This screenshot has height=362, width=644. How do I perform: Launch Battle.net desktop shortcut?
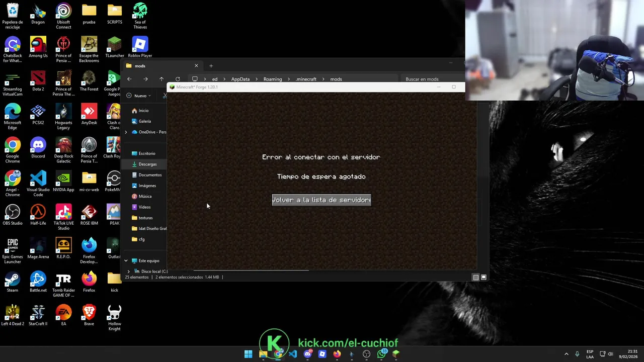(x=38, y=282)
